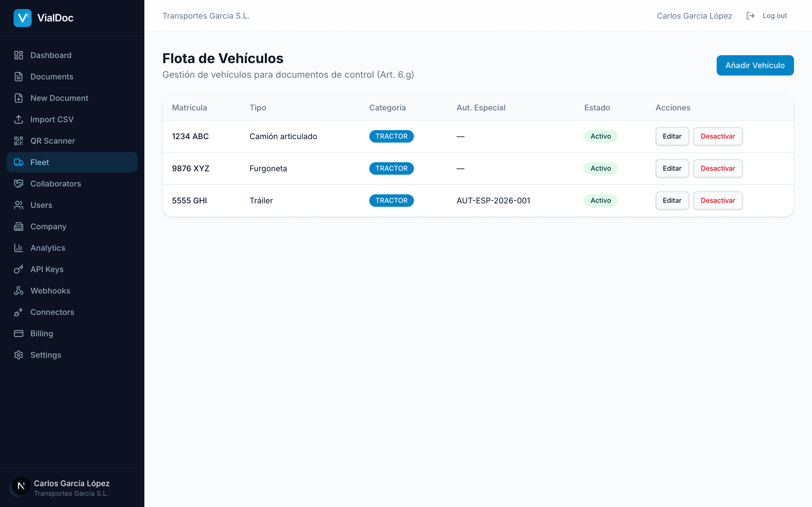This screenshot has height=507, width=812.
Task: Open the Documents section
Action: [x=52, y=76]
